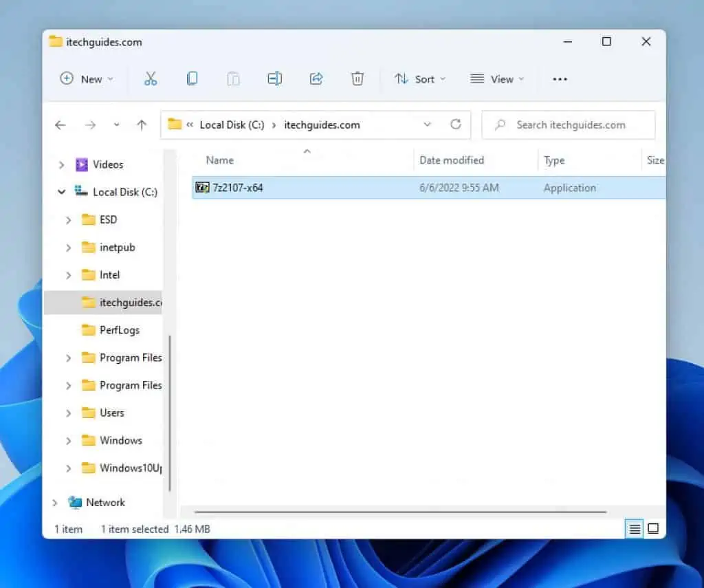This screenshot has height=588, width=704.
Task: Click the 6/6/2022 9:55 AM date cell
Action: tap(459, 188)
